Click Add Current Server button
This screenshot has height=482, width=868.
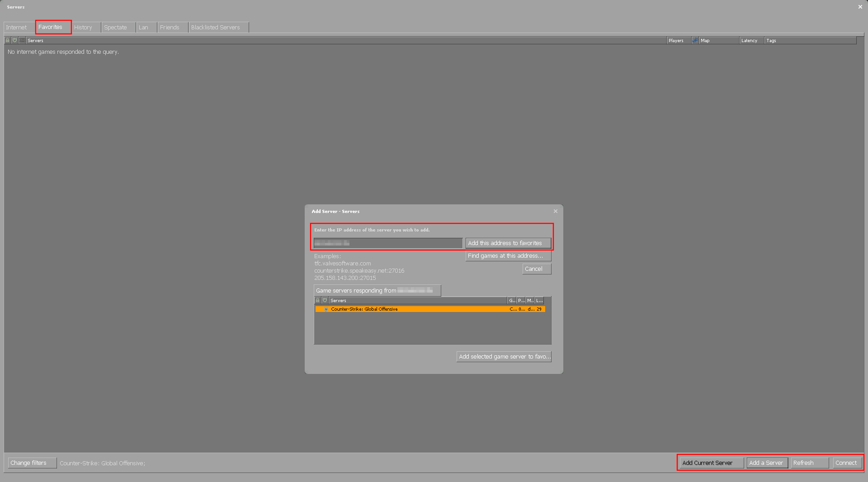click(x=712, y=463)
